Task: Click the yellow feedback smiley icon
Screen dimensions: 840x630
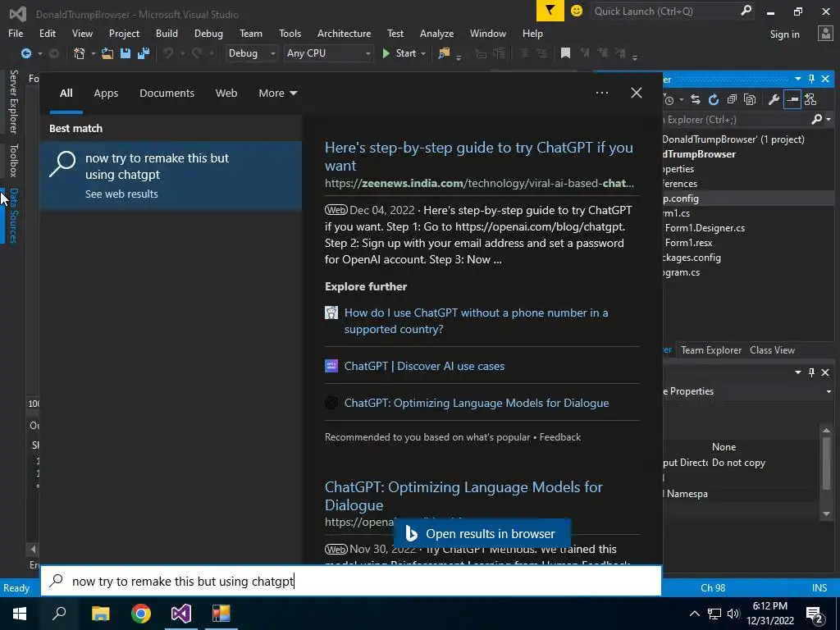Action: pyautogui.click(x=577, y=11)
